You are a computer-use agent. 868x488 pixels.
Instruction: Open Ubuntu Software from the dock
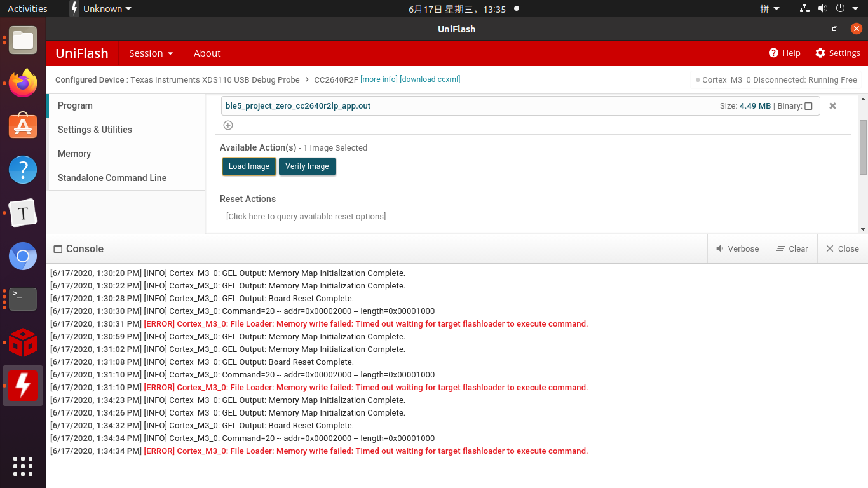tap(23, 126)
